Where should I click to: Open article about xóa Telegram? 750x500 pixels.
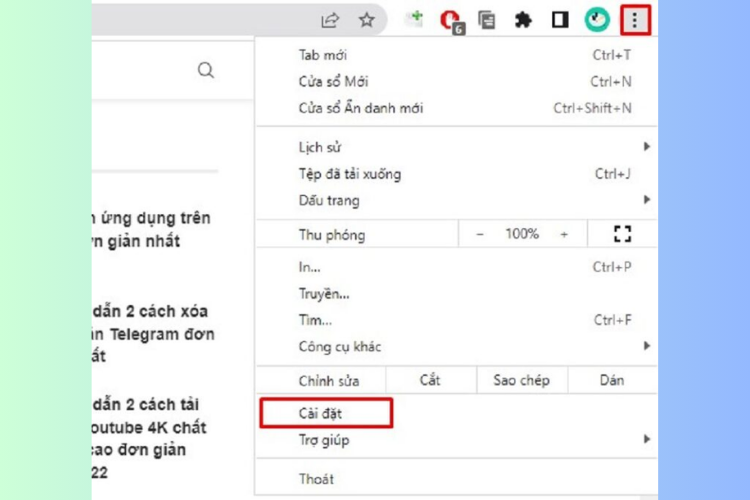[x=153, y=333]
